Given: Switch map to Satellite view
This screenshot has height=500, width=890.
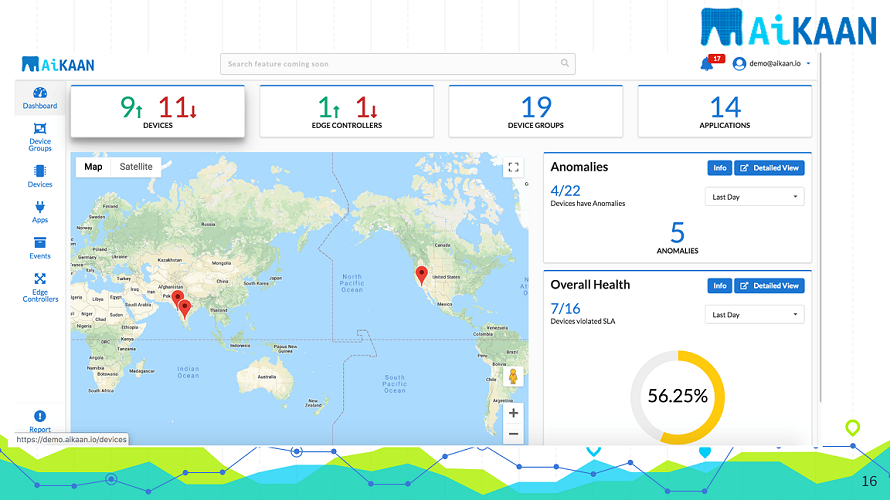Looking at the screenshot, I should [x=135, y=167].
